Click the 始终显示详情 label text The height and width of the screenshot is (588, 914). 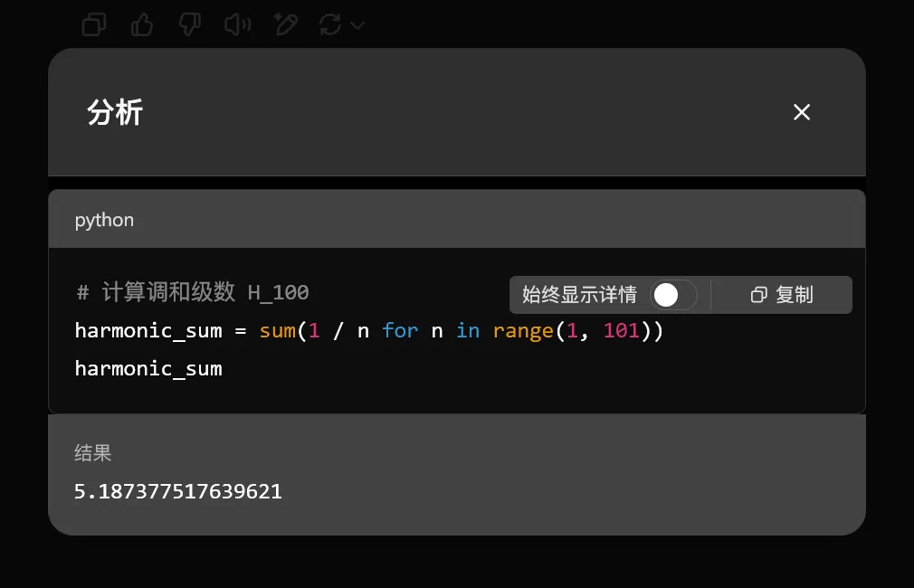pyautogui.click(x=579, y=295)
